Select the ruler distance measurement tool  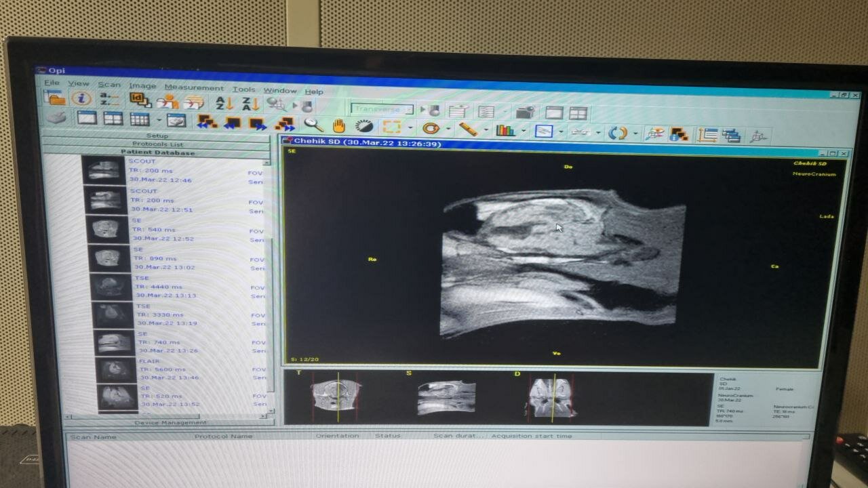[x=468, y=129]
